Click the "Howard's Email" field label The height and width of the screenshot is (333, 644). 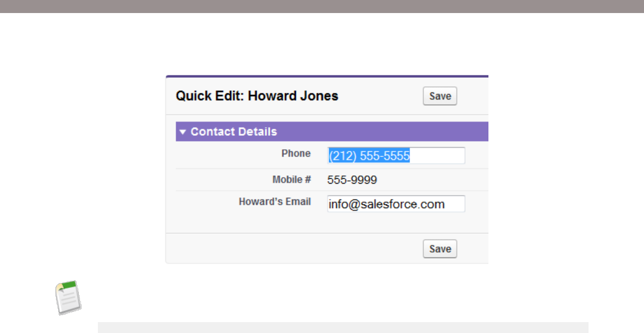click(275, 202)
